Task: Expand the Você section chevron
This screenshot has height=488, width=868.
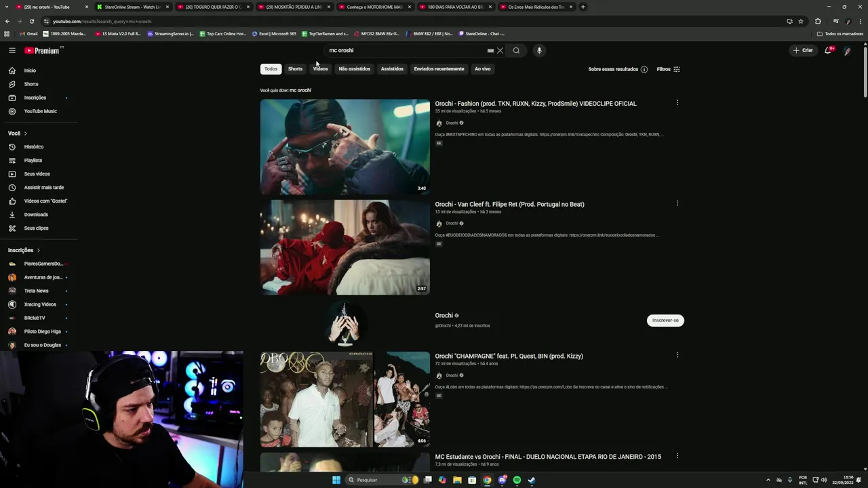Action: (x=26, y=134)
